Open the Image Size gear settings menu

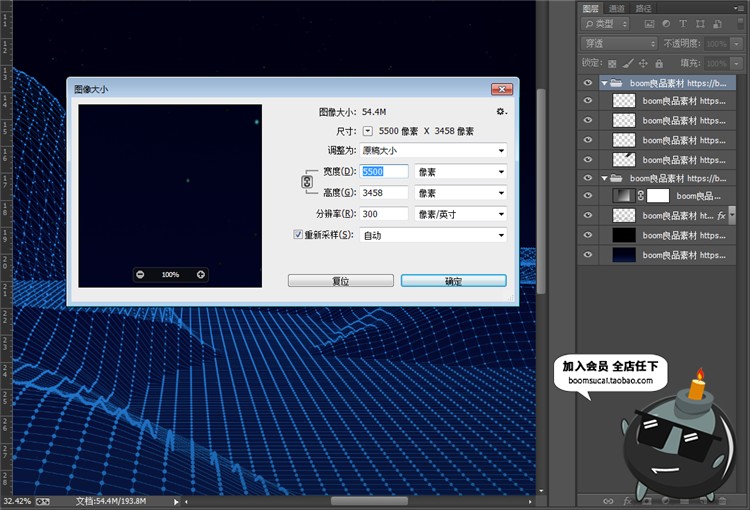pyautogui.click(x=501, y=112)
